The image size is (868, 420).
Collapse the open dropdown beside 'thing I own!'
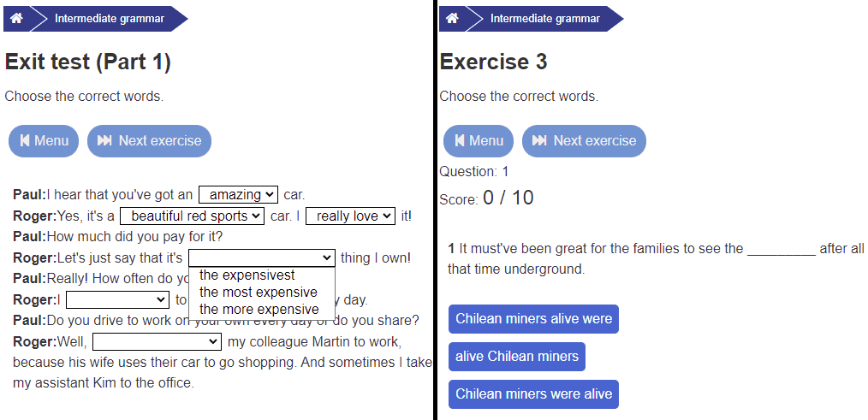click(261, 258)
